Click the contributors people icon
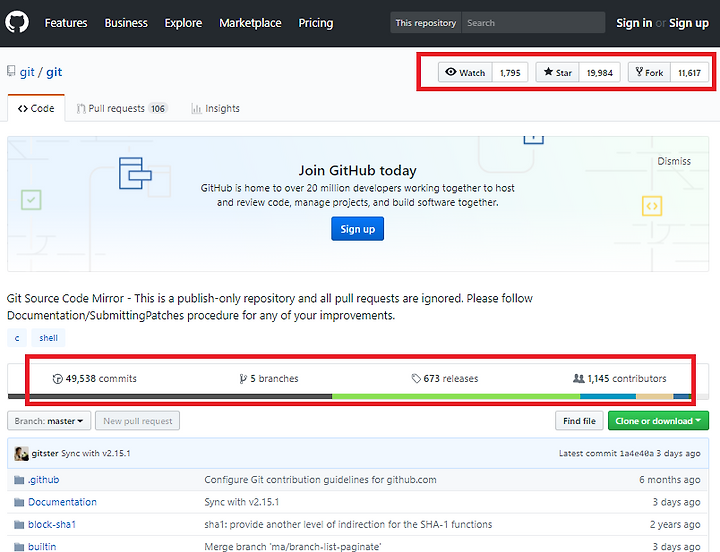The width and height of the screenshot is (720, 552). (579, 378)
